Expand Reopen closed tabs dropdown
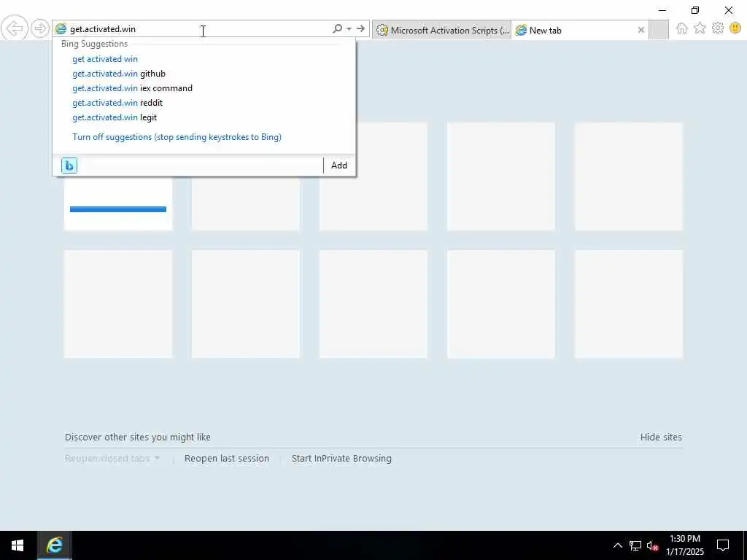Screen dimensions: 747x560 [x=112, y=459]
